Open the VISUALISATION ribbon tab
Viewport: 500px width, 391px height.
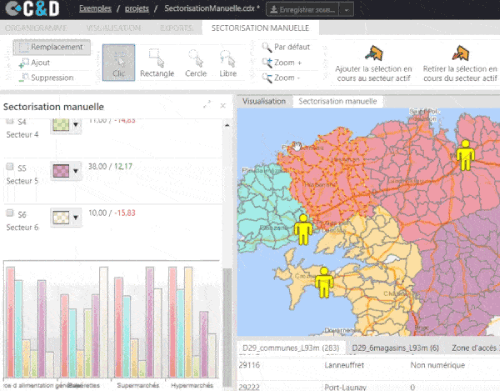click(x=113, y=28)
